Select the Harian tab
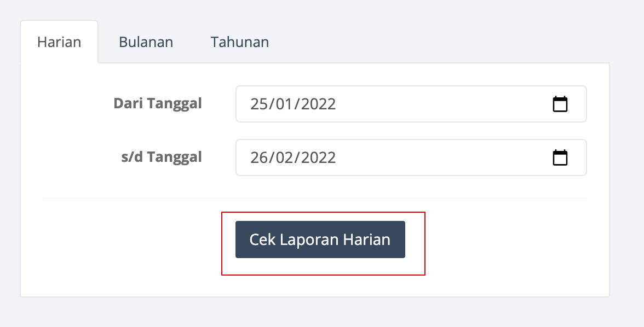The height and width of the screenshot is (327, 644). (x=59, y=42)
